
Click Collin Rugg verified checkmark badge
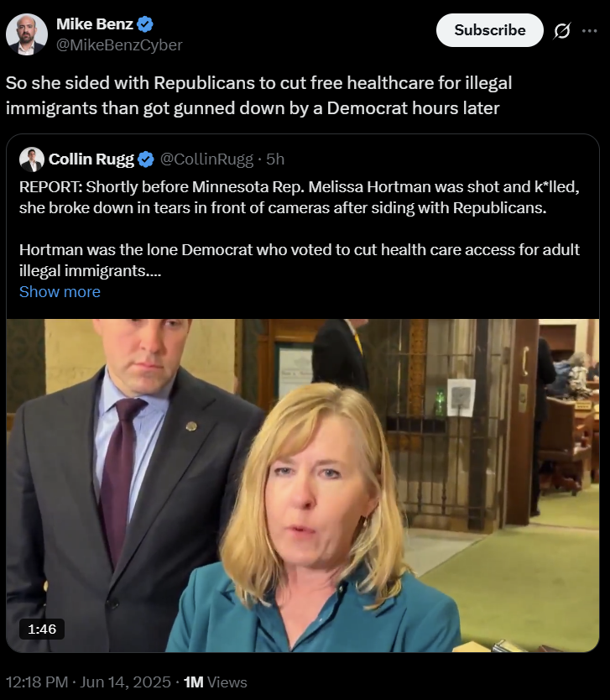tap(146, 159)
